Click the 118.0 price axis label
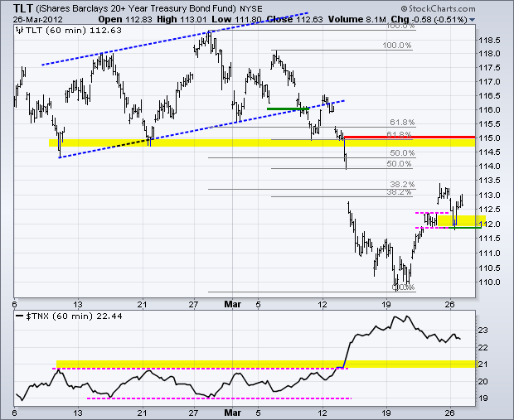 [489, 54]
